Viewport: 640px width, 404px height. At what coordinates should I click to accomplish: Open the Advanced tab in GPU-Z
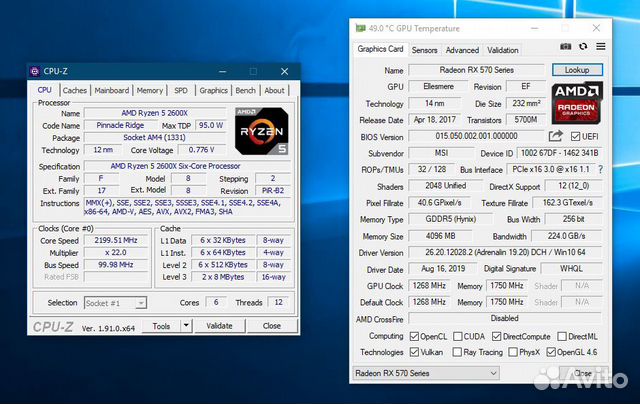(462, 50)
